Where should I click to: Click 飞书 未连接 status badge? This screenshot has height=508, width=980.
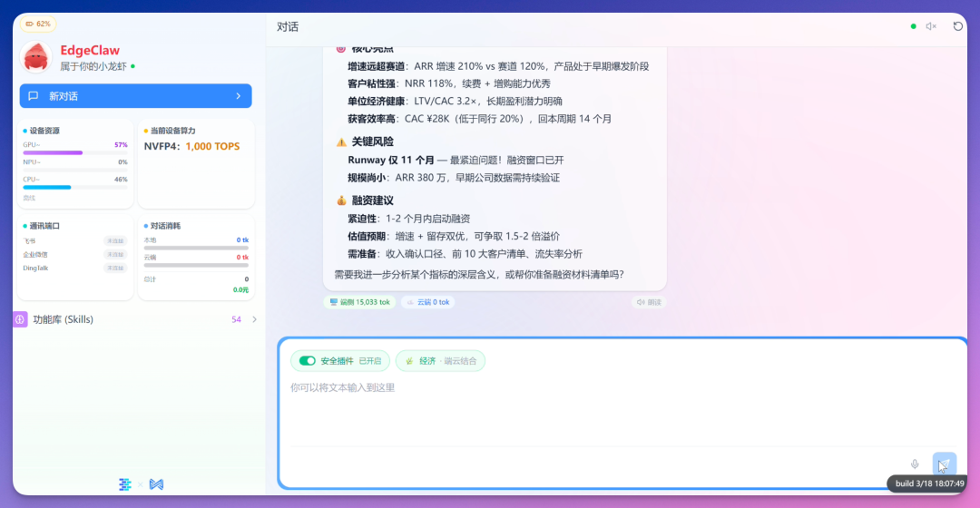tap(115, 241)
